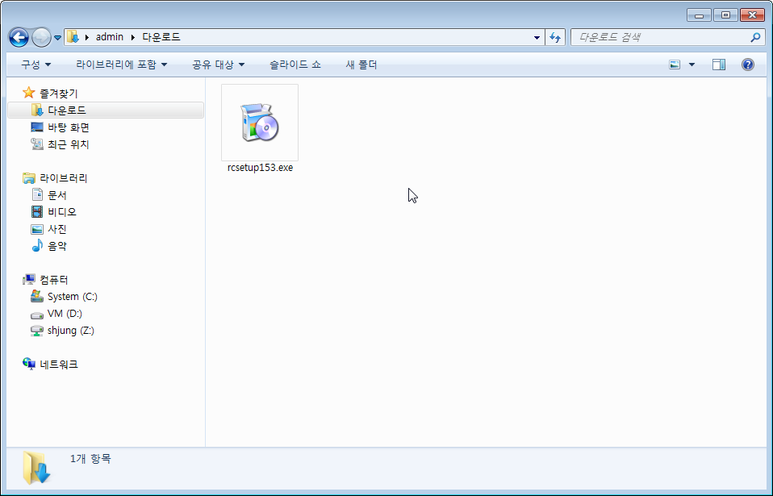The height and width of the screenshot is (496, 773).
Task: Click the 컴퓨터 icon
Action: [x=29, y=280]
